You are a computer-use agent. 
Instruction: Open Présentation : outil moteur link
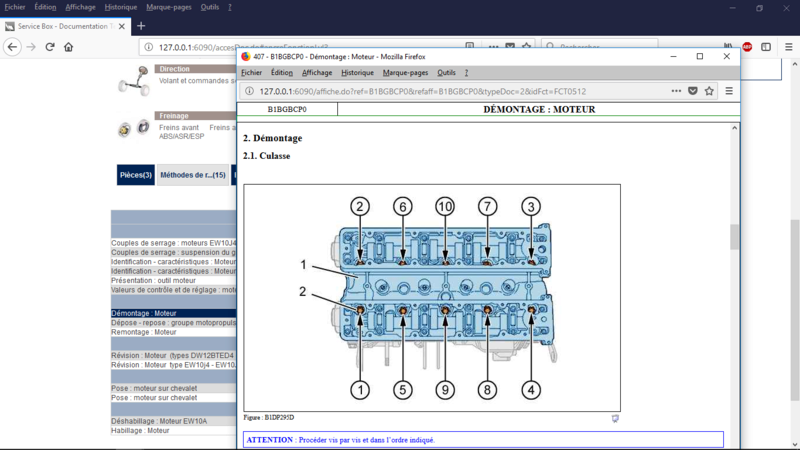pos(154,281)
